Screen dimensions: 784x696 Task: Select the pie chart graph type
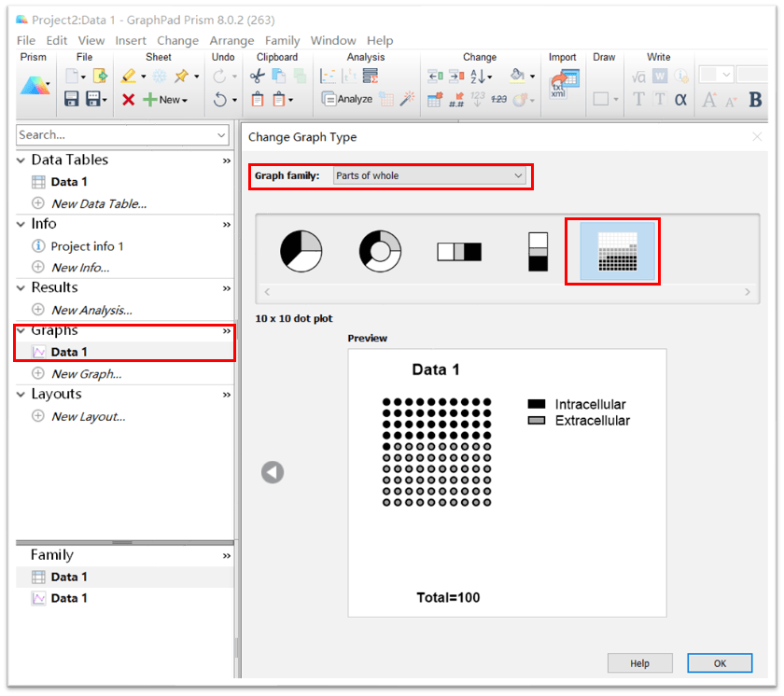pyautogui.click(x=301, y=252)
